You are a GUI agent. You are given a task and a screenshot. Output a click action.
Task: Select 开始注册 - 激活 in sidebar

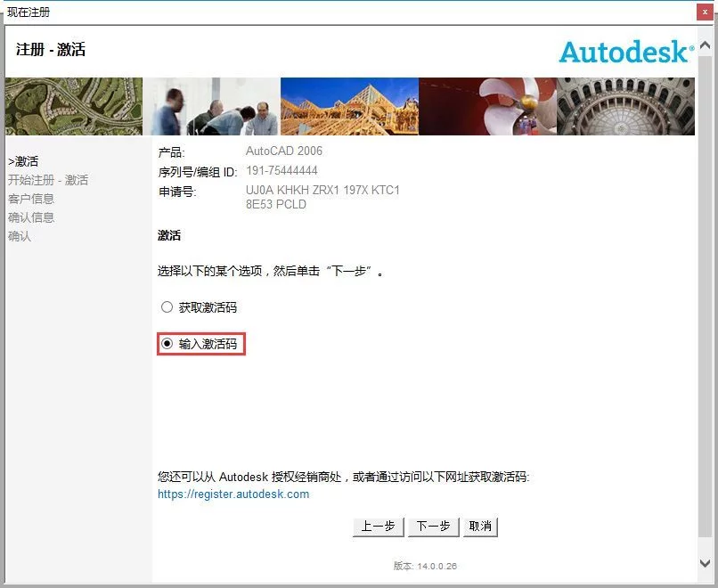click(x=48, y=180)
